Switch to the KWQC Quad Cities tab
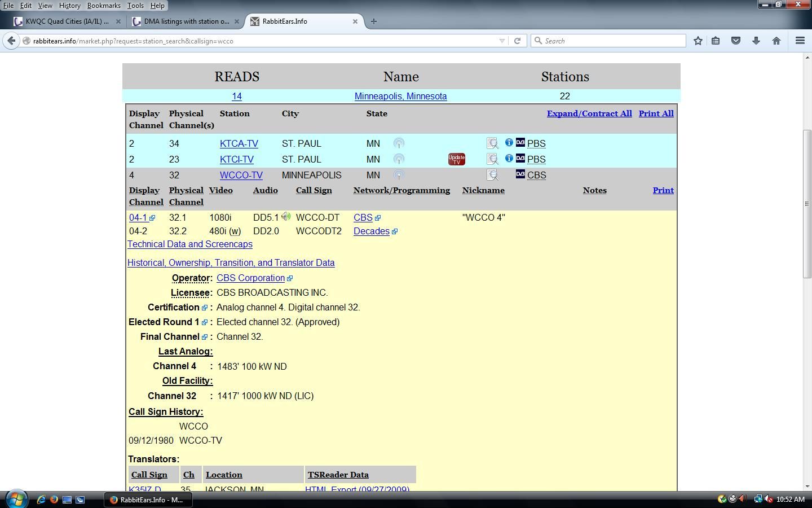Image resolution: width=812 pixels, height=508 pixels. pyautogui.click(x=67, y=21)
